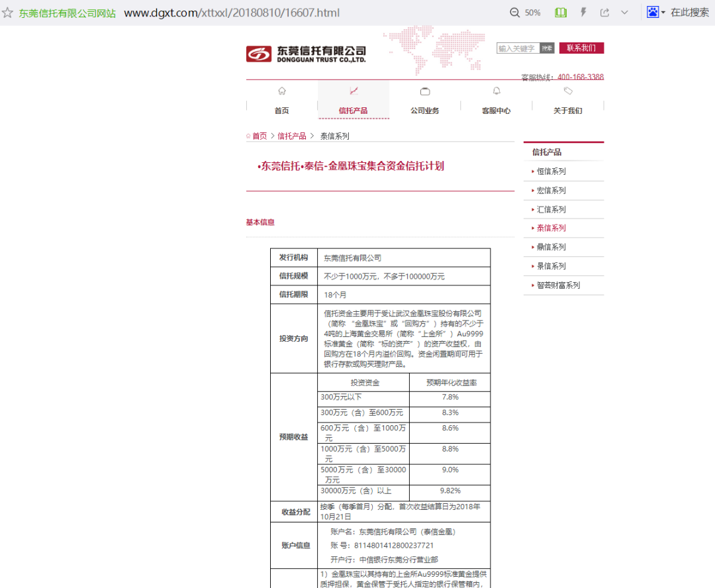Click the home icon above 首页
Viewport: 715px width, 588px height.
pos(282,91)
